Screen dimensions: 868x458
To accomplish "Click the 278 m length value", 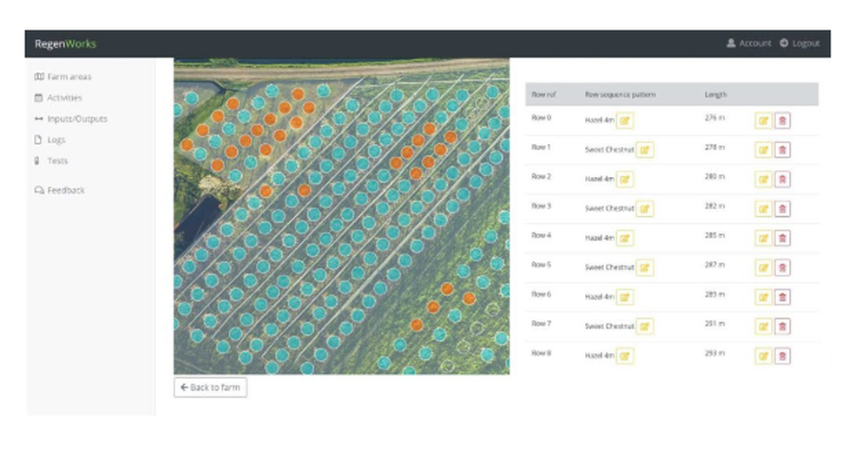I will click(714, 147).
